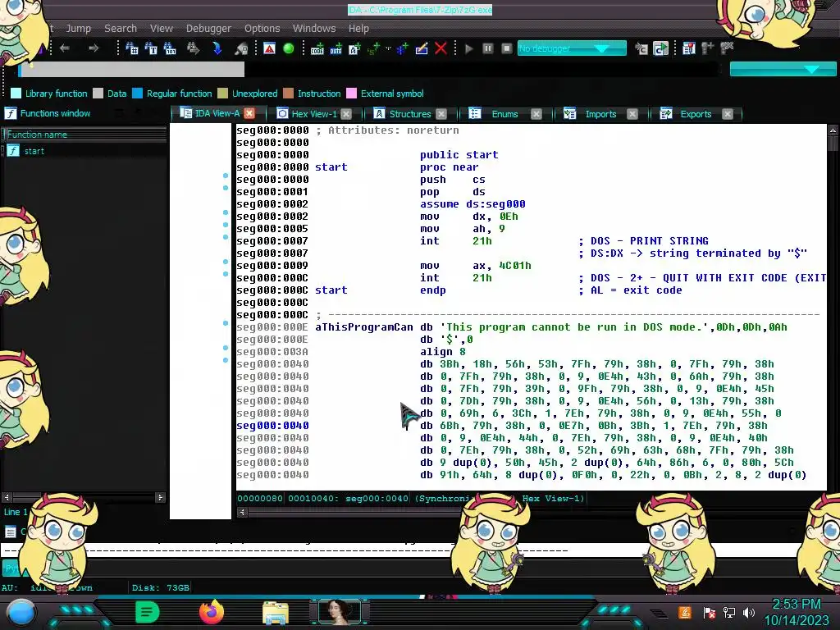Image resolution: width=840 pixels, height=630 pixels.
Task: Go back with the left arrow icon
Action: pos(65,48)
